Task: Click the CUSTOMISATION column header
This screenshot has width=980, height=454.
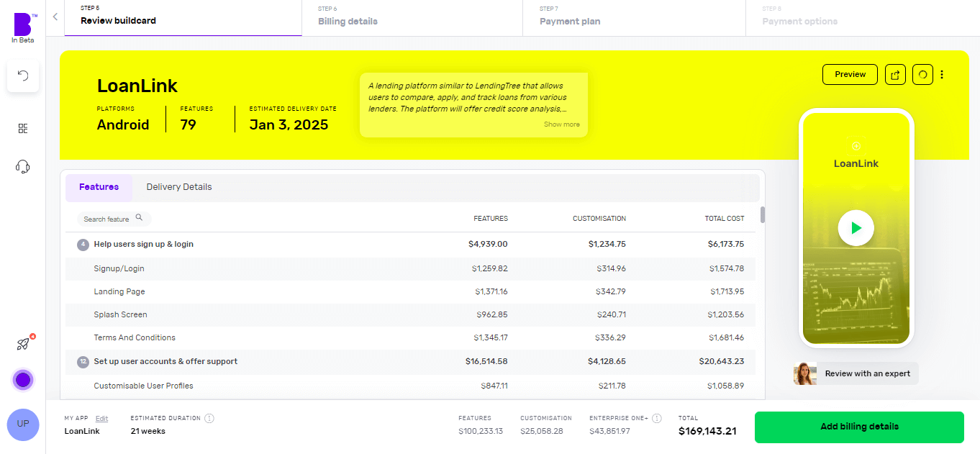Action: click(x=599, y=219)
